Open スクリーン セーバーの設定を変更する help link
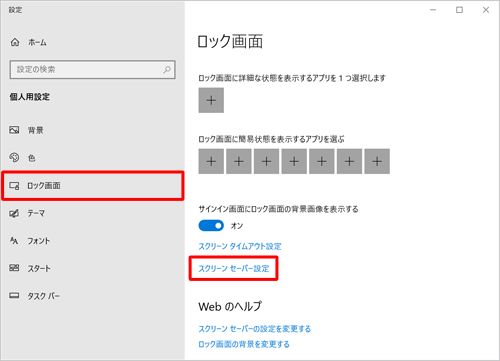This screenshot has height=361, width=500. pos(255,329)
